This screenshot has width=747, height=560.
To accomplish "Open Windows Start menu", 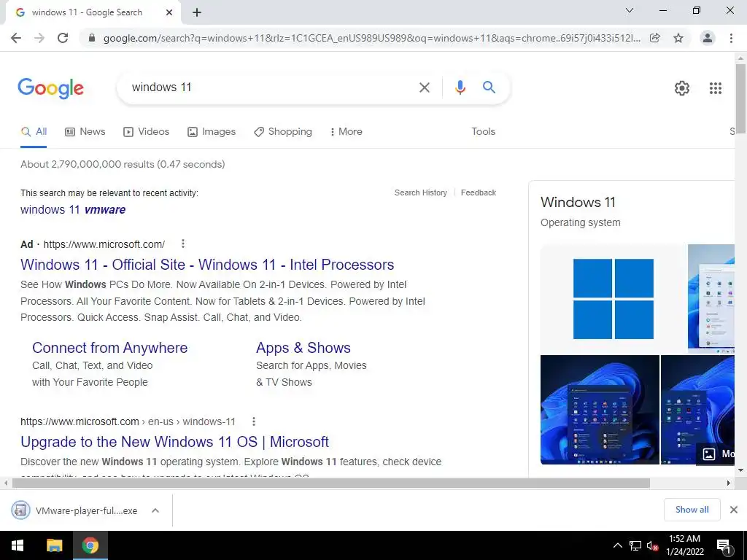I will [x=18, y=545].
